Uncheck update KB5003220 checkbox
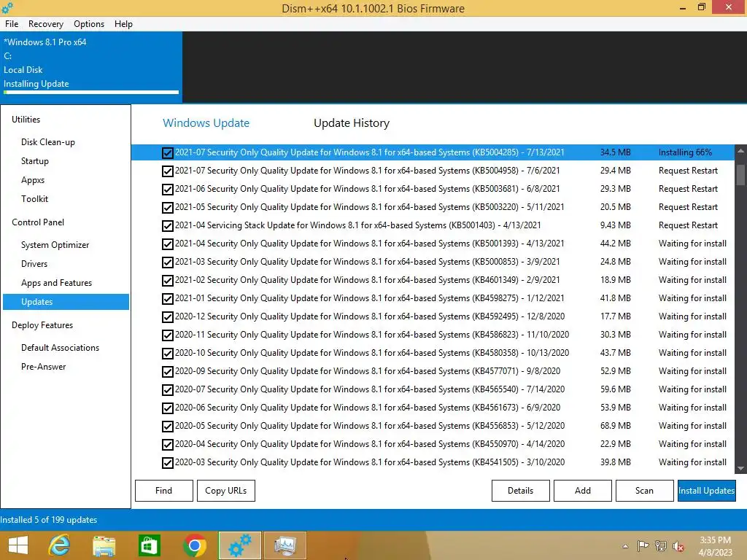The width and height of the screenshot is (747, 560). pos(167,208)
